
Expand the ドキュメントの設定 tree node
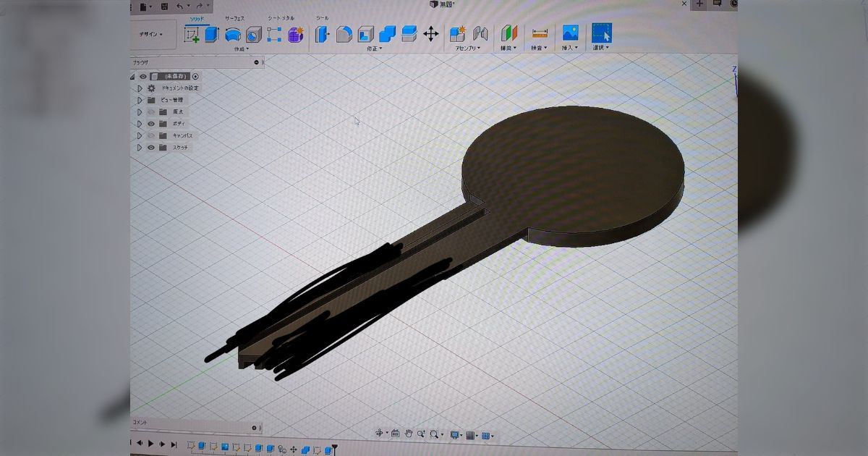point(140,88)
